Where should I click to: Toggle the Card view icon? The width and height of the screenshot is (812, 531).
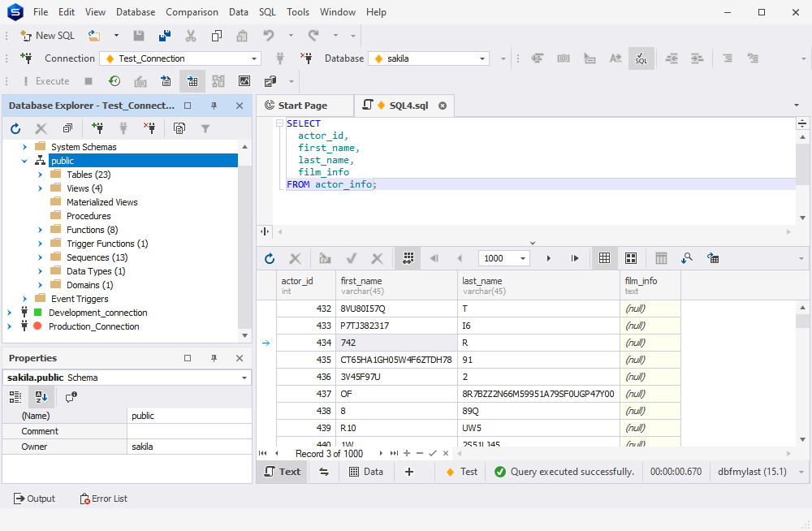(x=631, y=258)
